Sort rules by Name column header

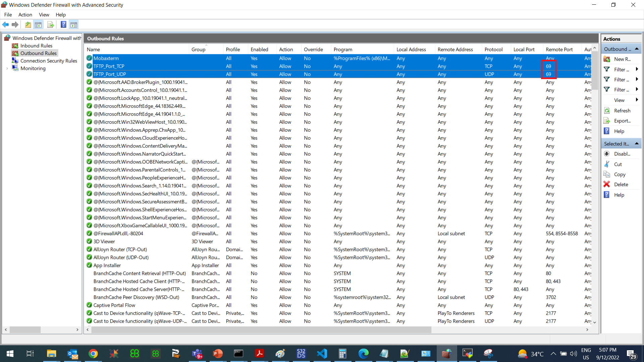coord(137,49)
